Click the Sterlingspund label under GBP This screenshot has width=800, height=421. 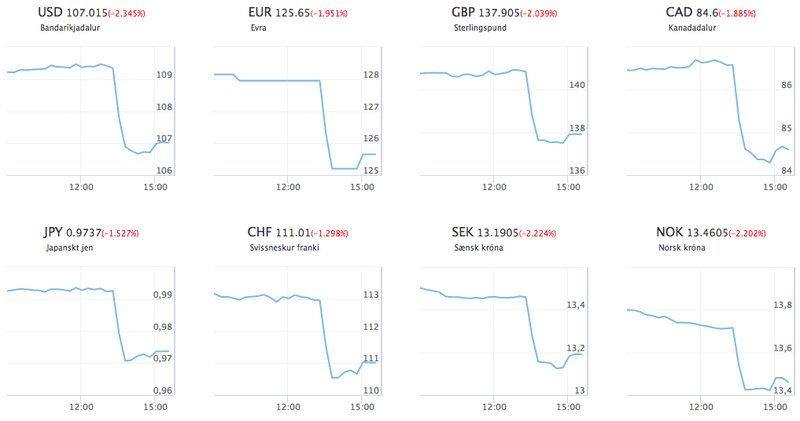(x=482, y=28)
